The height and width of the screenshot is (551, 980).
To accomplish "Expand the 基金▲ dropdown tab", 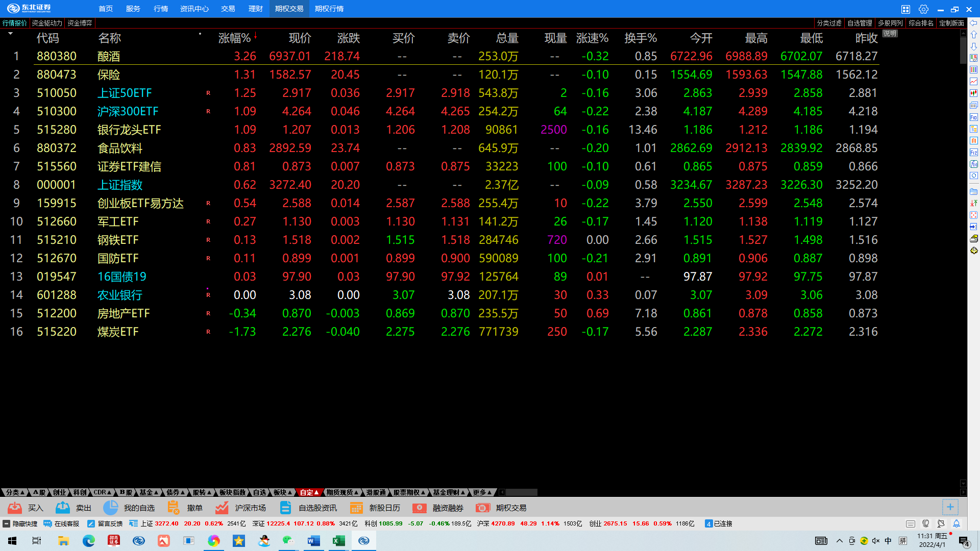I will [149, 492].
